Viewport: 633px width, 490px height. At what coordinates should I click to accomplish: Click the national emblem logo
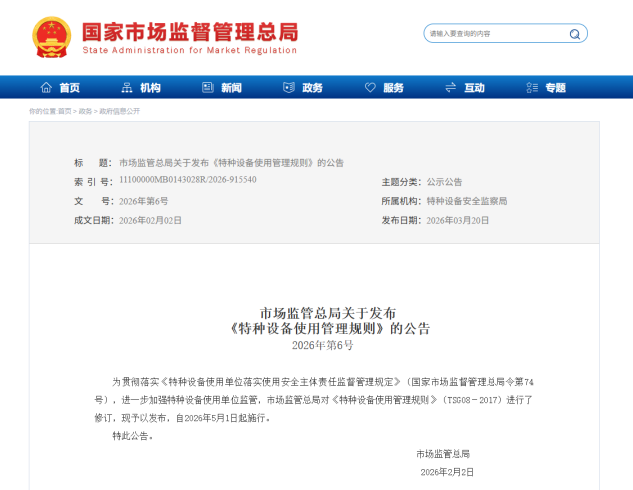[x=51, y=37]
